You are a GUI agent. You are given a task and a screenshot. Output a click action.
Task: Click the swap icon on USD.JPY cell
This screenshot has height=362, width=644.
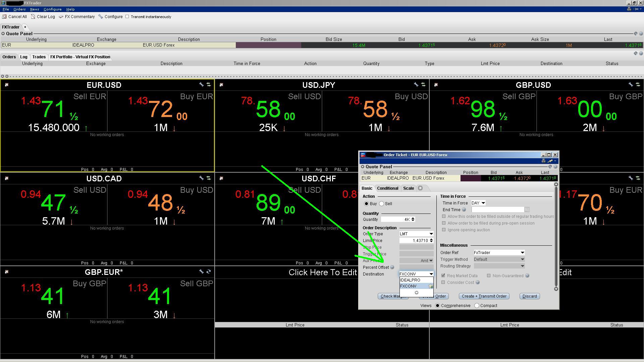pos(423,85)
